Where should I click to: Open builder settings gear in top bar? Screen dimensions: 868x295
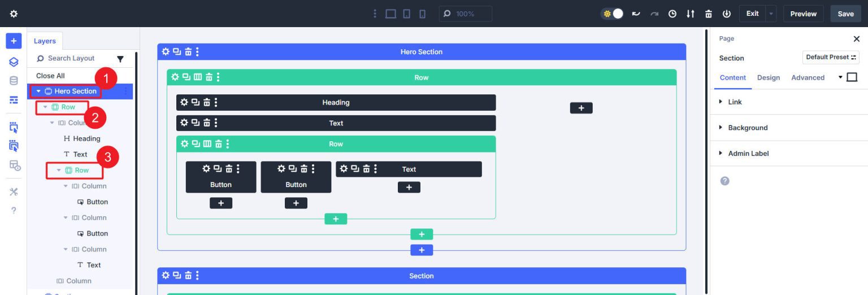click(x=14, y=14)
